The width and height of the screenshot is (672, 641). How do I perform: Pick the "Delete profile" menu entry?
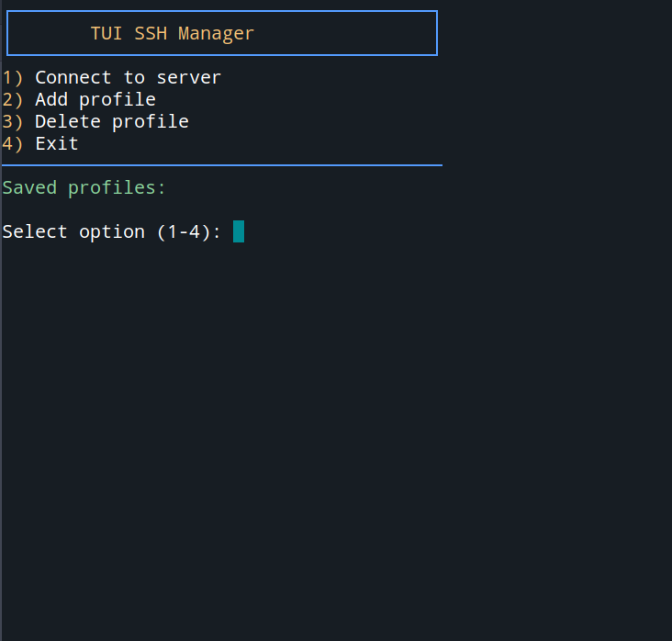tap(111, 122)
